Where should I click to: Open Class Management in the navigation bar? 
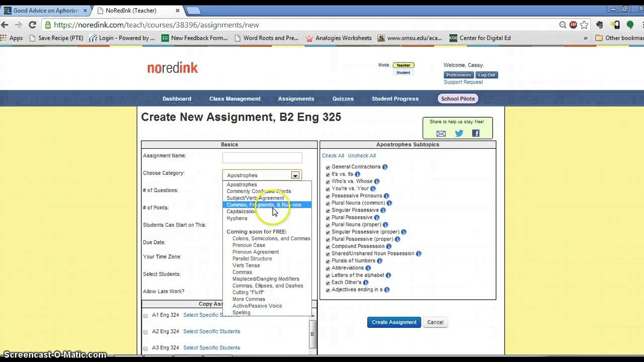point(235,99)
